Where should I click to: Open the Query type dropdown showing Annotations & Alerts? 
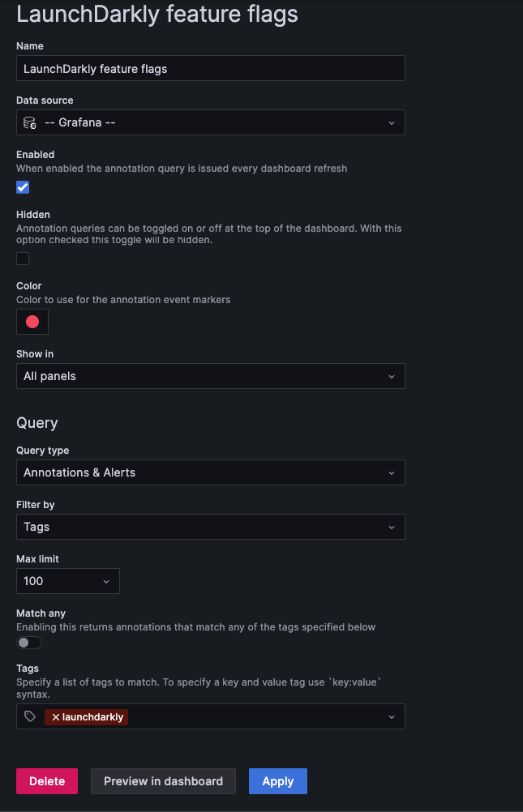211,472
